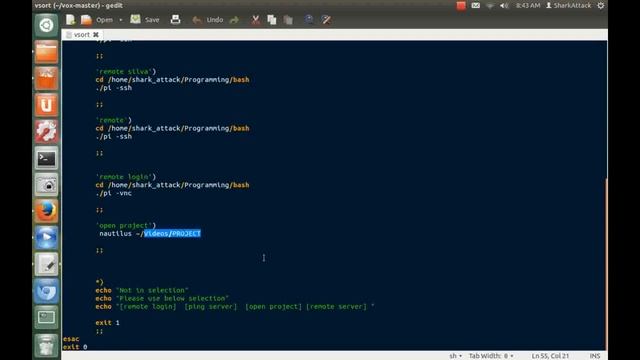This screenshot has height=360, width=640.
Task: Click the Open file folder icon
Action: tap(86, 20)
